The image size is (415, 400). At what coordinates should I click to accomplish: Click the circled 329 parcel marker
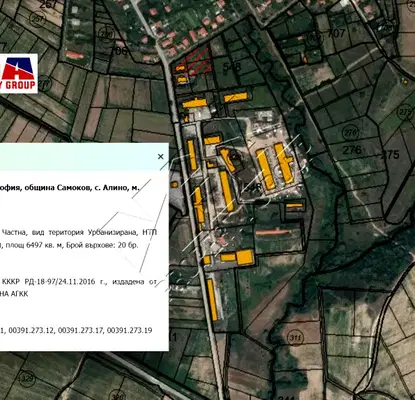point(27,379)
